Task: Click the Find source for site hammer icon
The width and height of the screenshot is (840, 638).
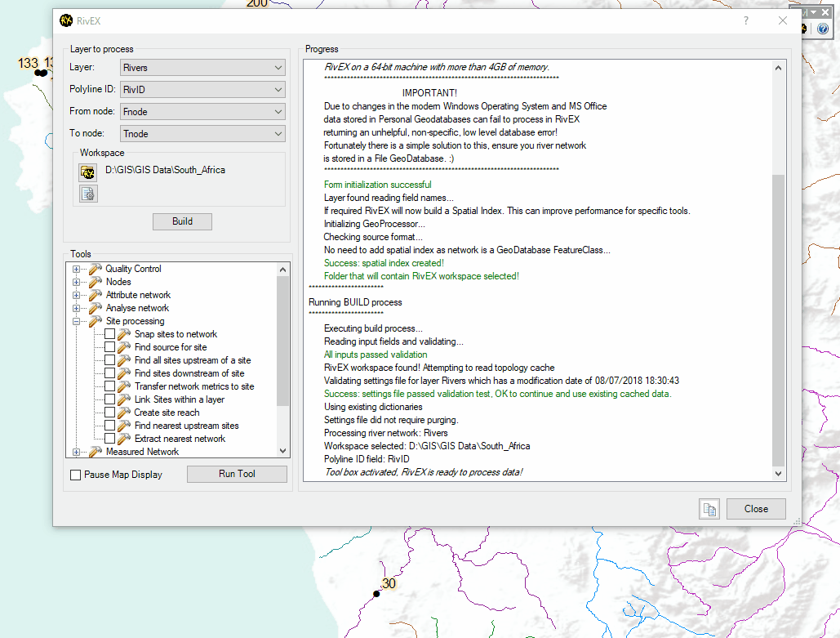Action: click(124, 347)
